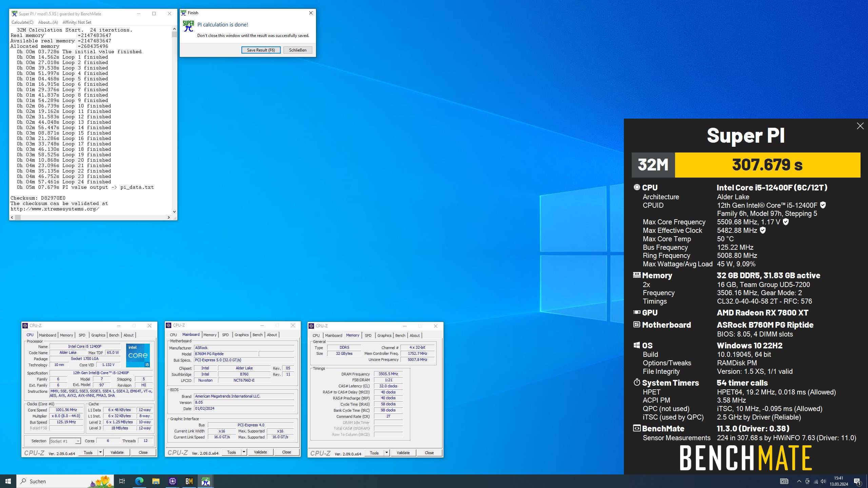Screen dimensions: 868x488
Task: Click Close button in CPU CPU-Z window
Action: coord(143,452)
